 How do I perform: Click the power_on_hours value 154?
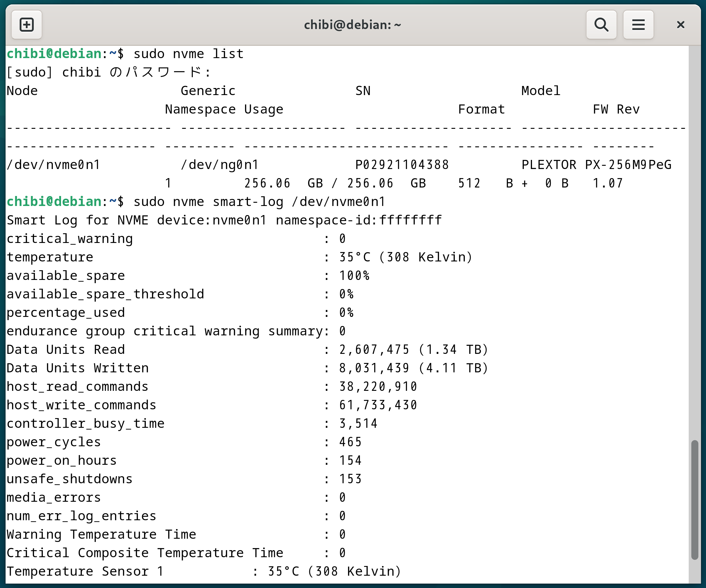tap(350, 461)
